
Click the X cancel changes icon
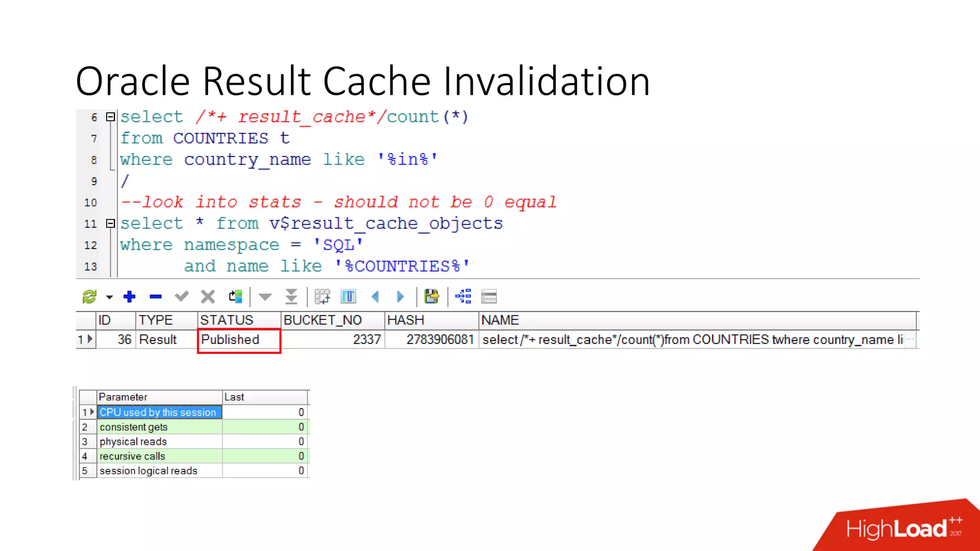208,297
